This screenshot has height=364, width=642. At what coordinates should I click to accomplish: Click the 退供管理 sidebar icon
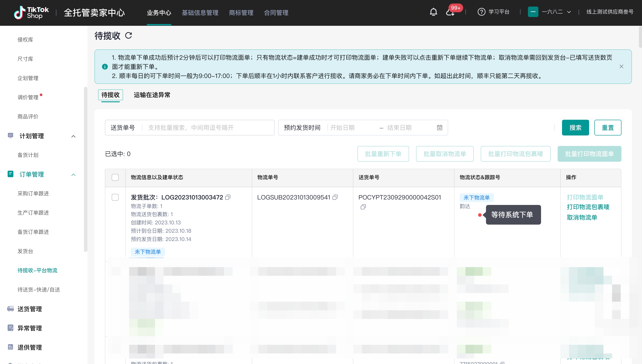10,347
